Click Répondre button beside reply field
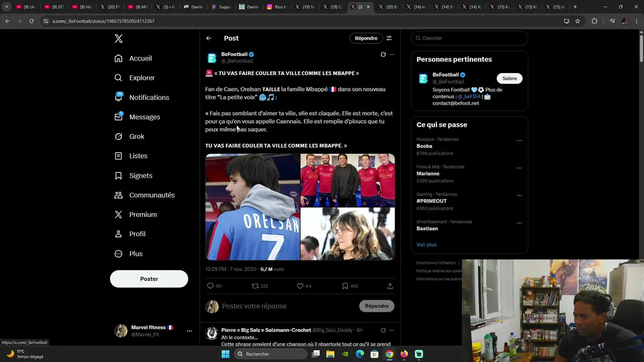The image size is (644, 362). coord(377,306)
